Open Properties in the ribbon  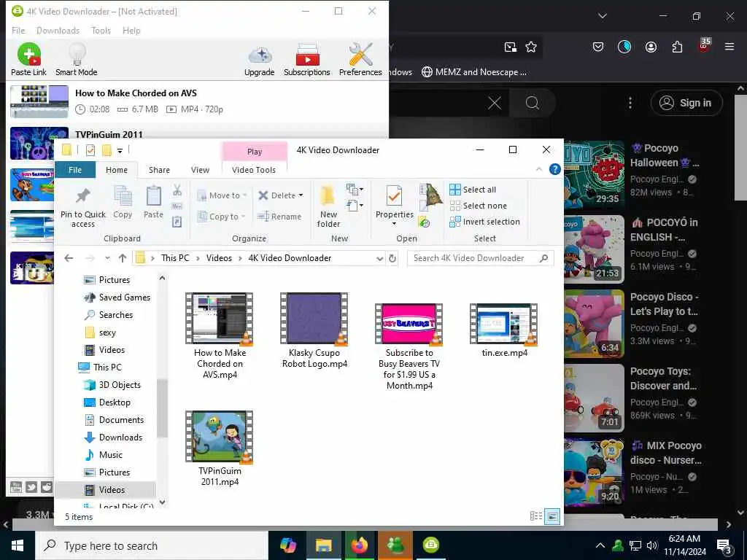coord(394,205)
